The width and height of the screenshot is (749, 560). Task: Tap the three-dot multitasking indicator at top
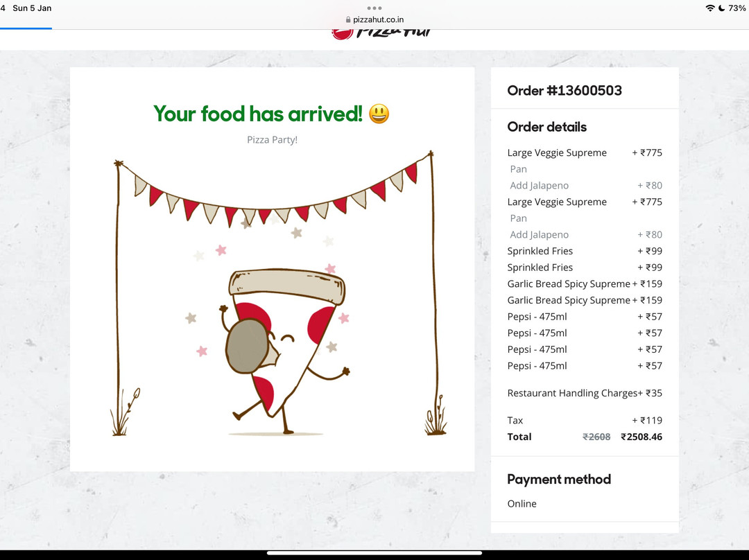click(374, 8)
